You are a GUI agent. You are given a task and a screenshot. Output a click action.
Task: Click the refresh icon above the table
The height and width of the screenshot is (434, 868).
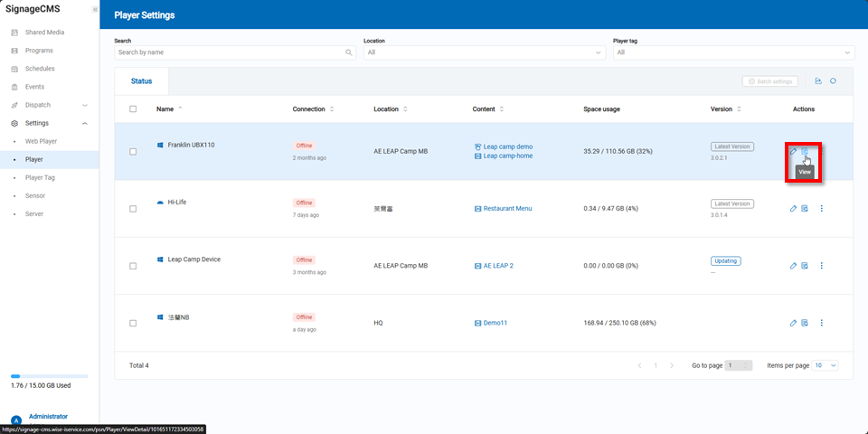[833, 81]
